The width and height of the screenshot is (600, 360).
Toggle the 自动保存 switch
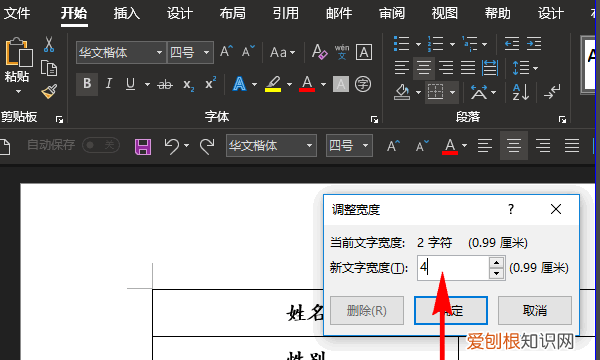coord(101,145)
